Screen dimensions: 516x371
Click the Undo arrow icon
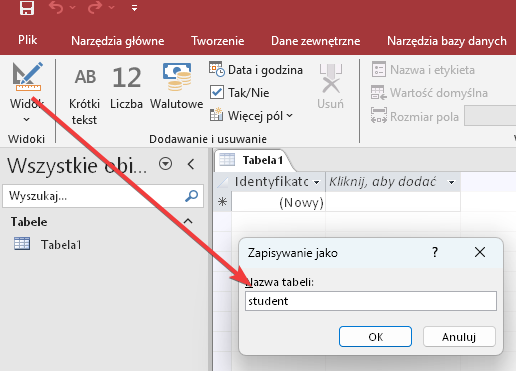(56, 7)
